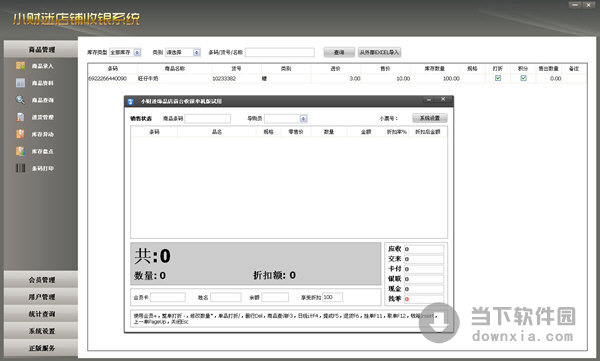The height and width of the screenshot is (361, 600).
Task: Click the 查询 button
Action: (339, 52)
